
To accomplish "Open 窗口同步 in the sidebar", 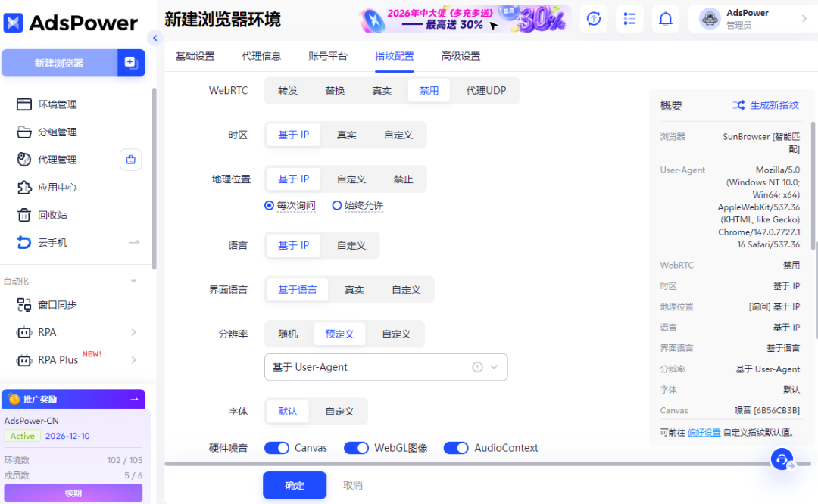I will tap(58, 305).
